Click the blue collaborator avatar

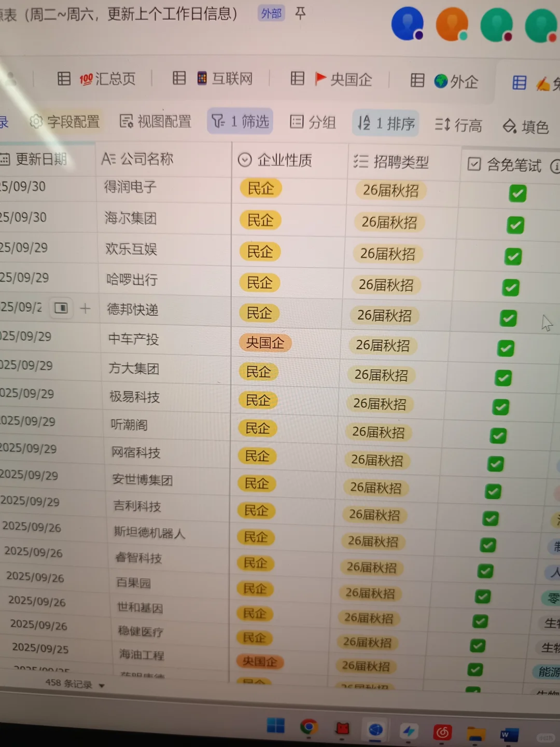click(408, 24)
